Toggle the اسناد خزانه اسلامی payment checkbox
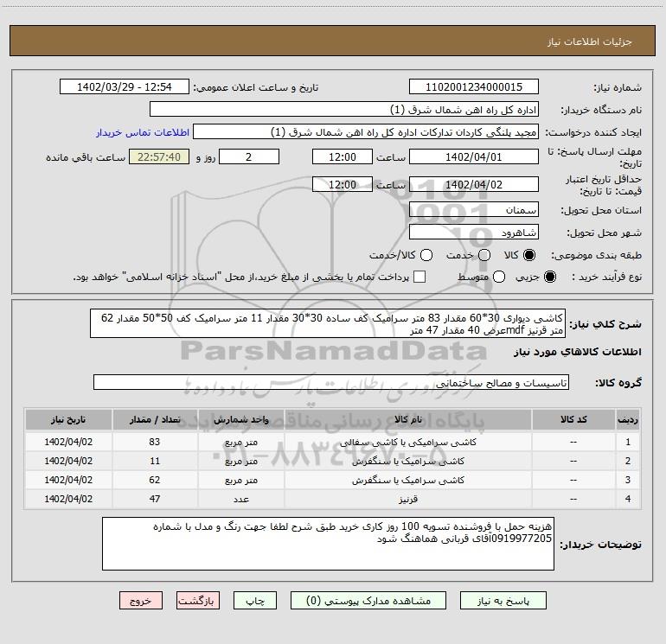Viewport: 666px width, 644px height. point(420,277)
